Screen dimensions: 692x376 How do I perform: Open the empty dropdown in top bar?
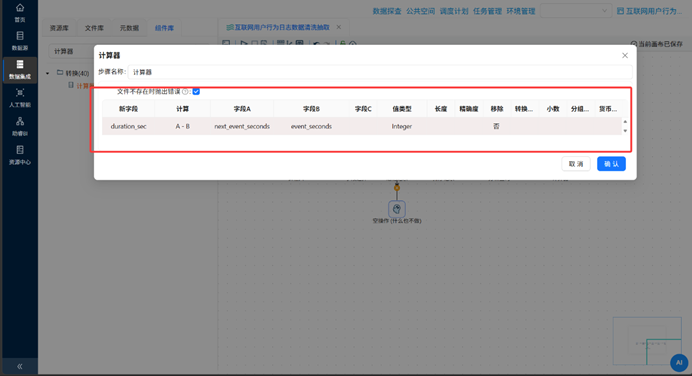pos(575,11)
